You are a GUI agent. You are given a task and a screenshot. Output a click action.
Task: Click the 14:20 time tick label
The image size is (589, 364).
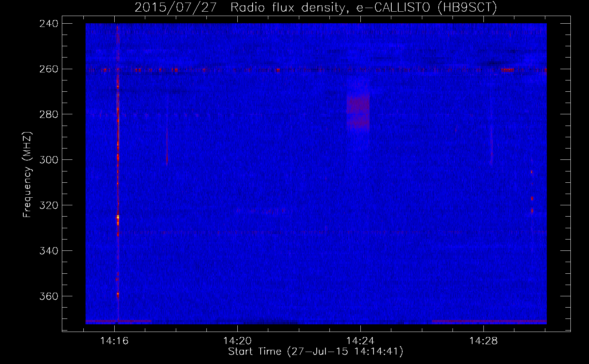click(237, 341)
